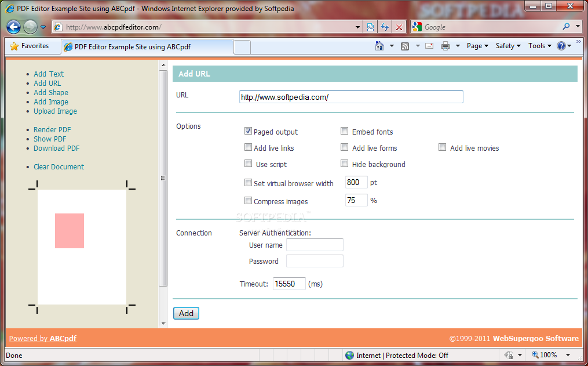Image resolution: width=588 pixels, height=366 pixels.
Task: Click the Internet zone globe icon
Action: 349,355
